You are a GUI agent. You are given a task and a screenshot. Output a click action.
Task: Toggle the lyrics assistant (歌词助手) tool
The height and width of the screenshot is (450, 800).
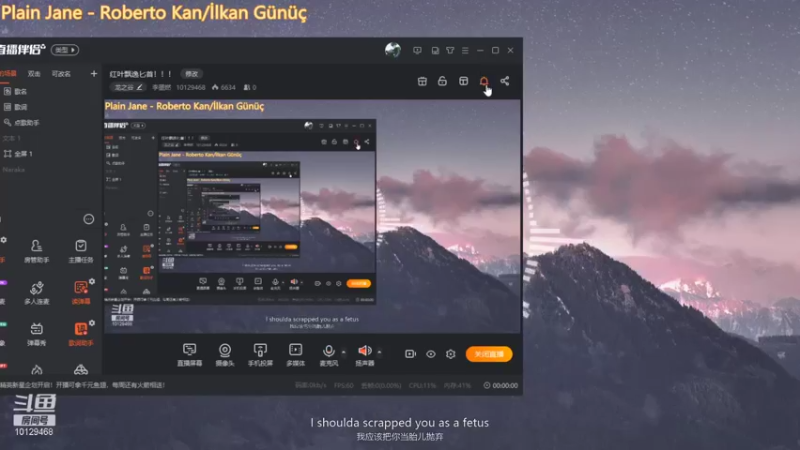tap(81, 334)
